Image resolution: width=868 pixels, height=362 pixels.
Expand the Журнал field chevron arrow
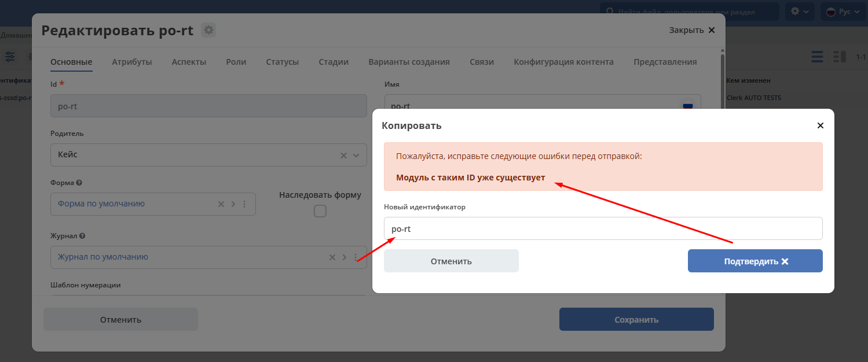(345, 257)
